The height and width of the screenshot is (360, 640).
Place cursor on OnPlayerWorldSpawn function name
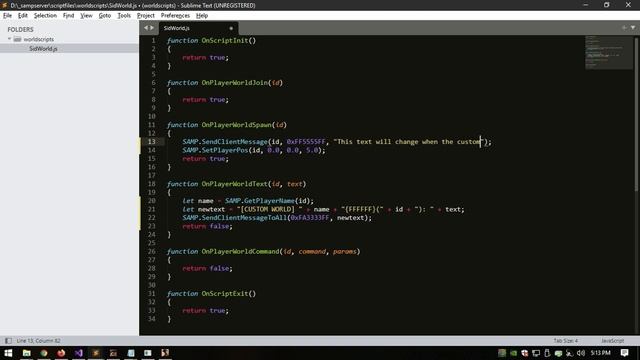(x=236, y=125)
